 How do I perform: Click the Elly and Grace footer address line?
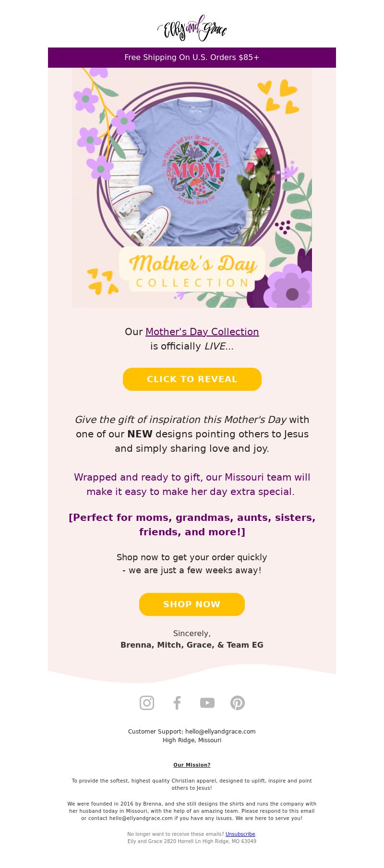[192, 841]
